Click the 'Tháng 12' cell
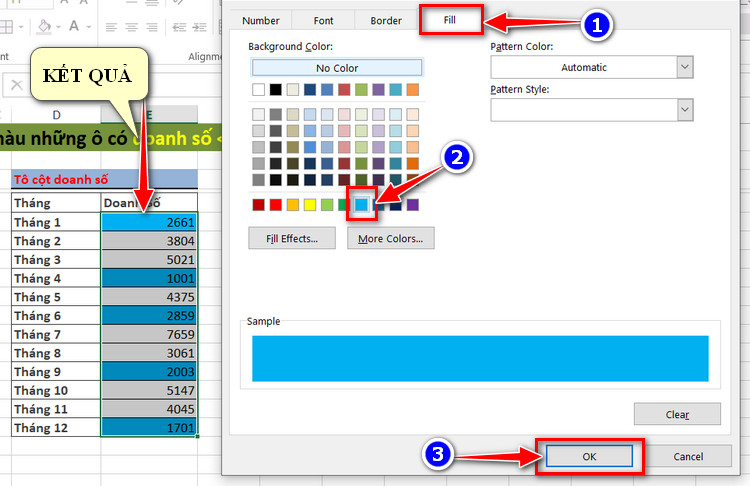 (56, 427)
